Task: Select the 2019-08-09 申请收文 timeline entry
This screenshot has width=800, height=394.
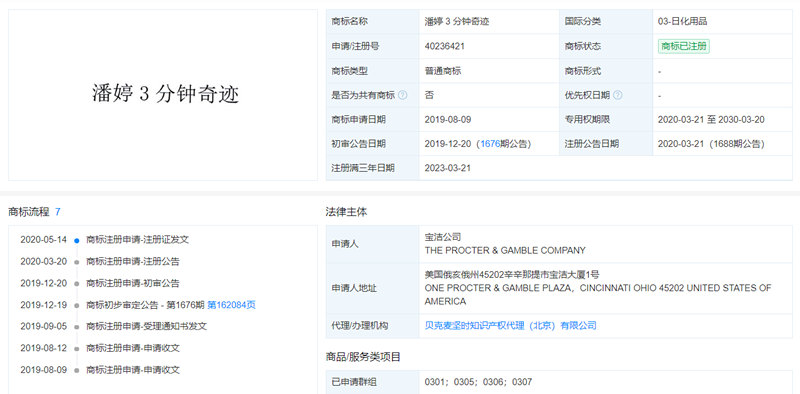Action: 100,370
